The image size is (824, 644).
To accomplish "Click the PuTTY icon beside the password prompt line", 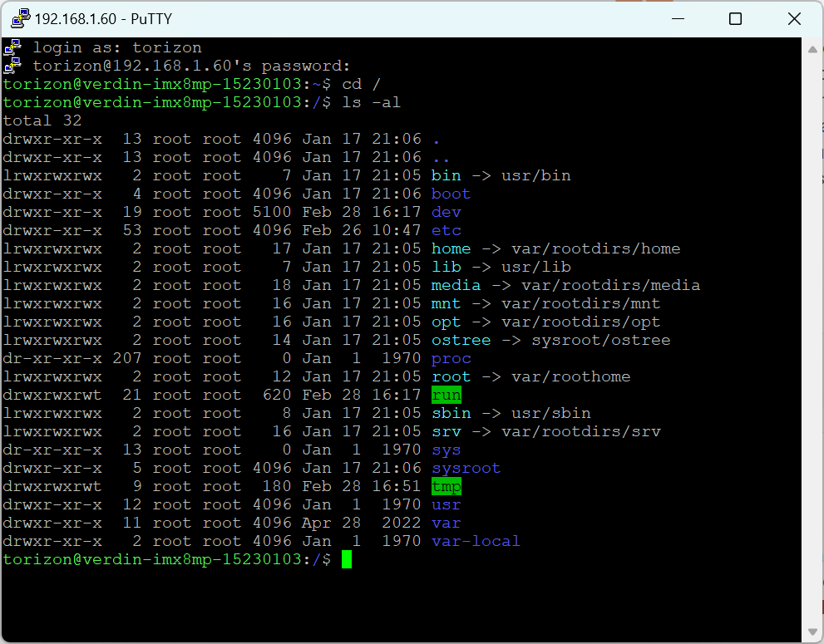I will pos(12,66).
